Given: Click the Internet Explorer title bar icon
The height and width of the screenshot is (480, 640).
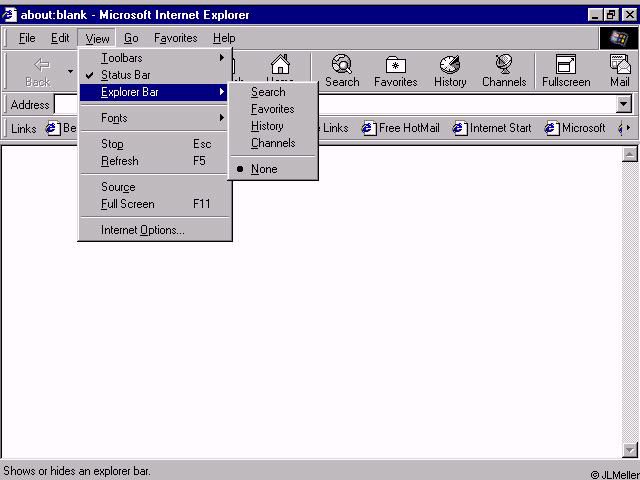Looking at the screenshot, I should pyautogui.click(x=9, y=15).
